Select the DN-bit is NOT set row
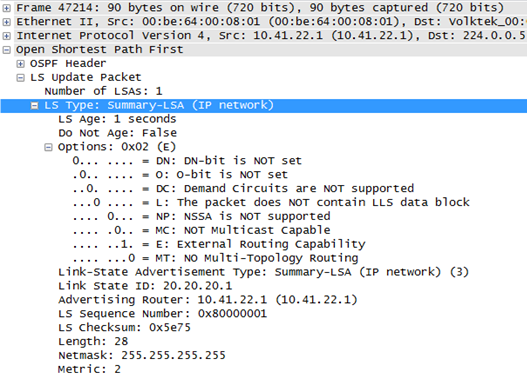 pos(187,161)
